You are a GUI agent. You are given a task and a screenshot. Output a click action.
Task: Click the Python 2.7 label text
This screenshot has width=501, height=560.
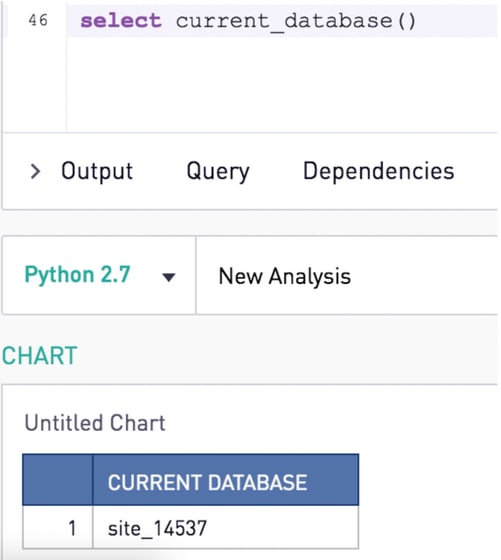(x=77, y=275)
